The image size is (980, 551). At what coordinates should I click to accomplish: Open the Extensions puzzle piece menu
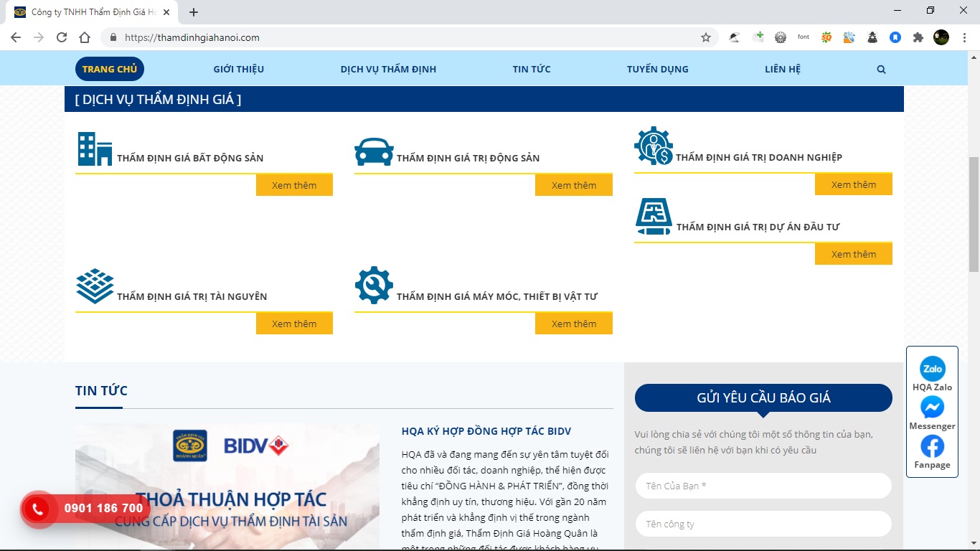tap(918, 37)
